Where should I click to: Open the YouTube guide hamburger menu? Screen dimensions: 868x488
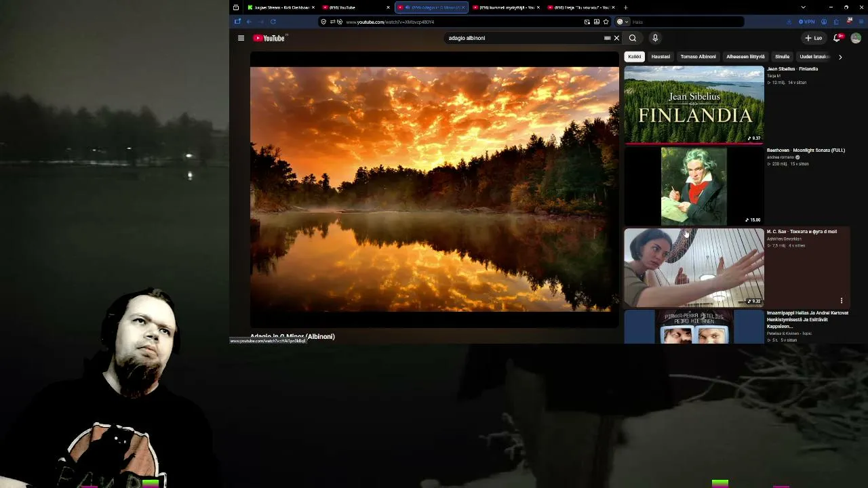pyautogui.click(x=241, y=38)
